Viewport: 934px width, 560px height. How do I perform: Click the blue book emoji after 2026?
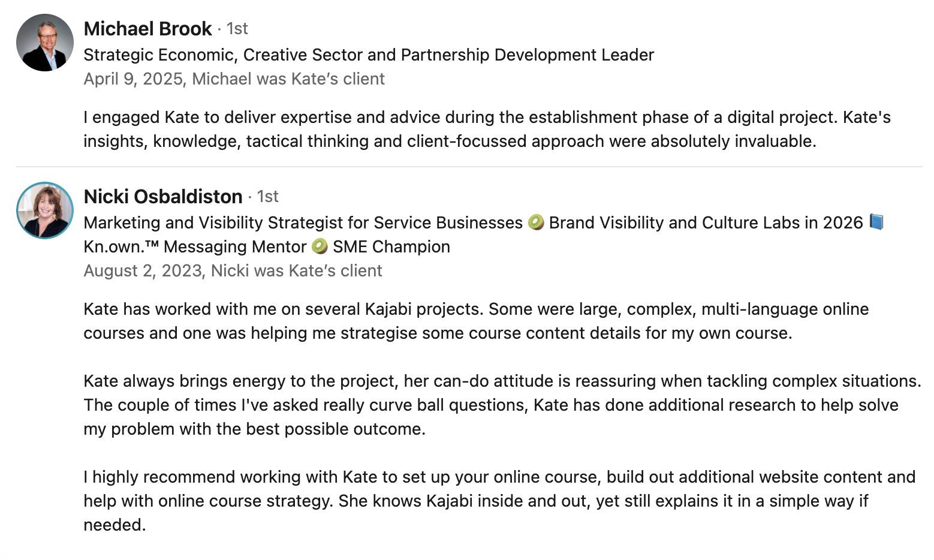[876, 222]
